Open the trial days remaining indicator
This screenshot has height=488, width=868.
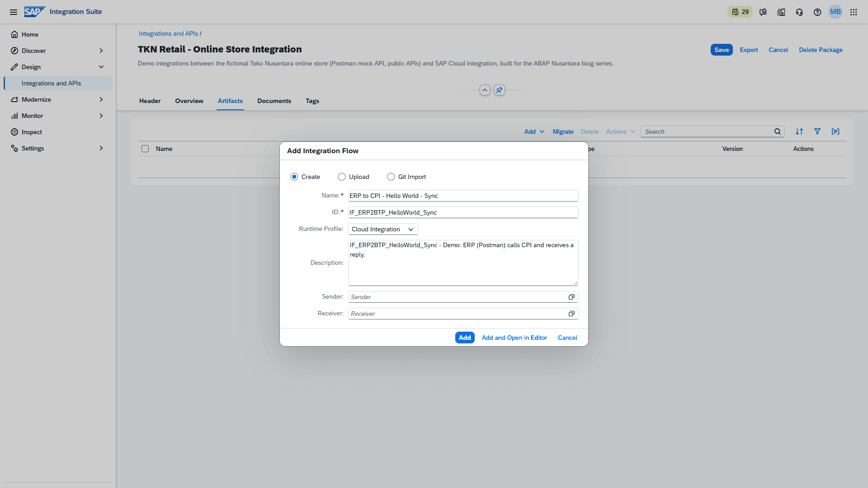click(x=740, y=12)
